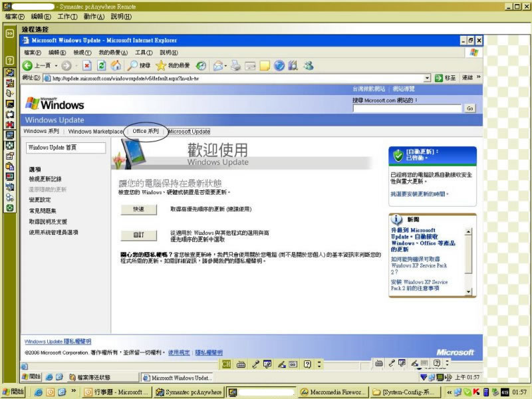Click the Messenger people icon in IE toolbar

coord(308,65)
